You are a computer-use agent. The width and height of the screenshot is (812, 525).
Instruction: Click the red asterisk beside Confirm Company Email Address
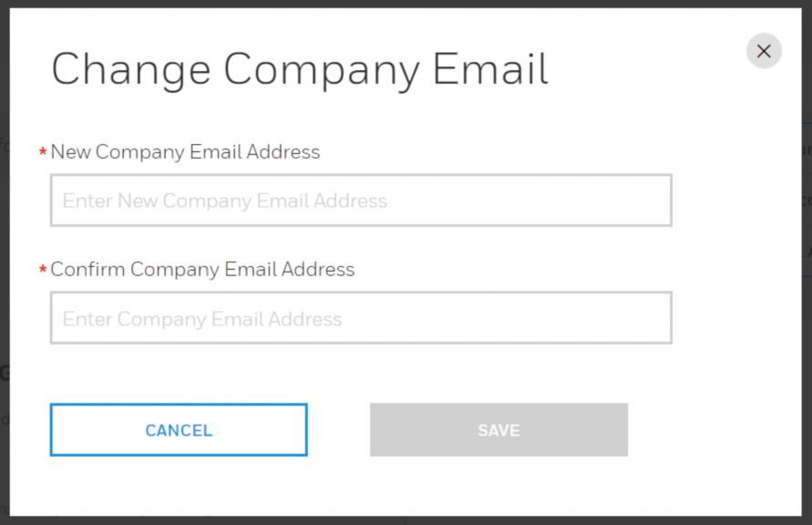(44, 270)
